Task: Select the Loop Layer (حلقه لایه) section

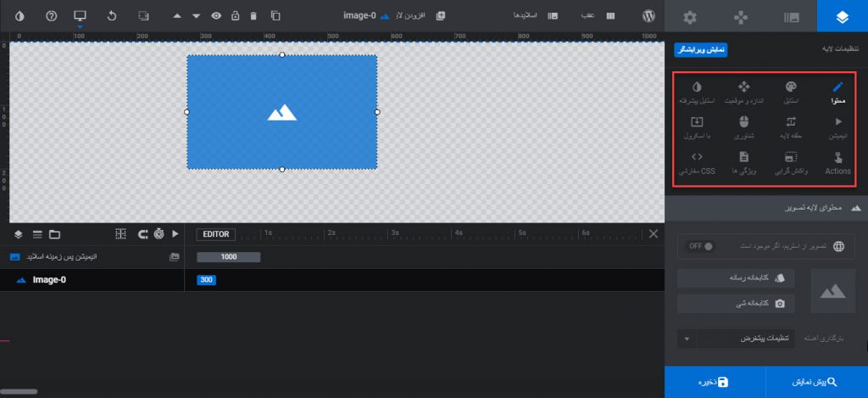Action: (791, 128)
